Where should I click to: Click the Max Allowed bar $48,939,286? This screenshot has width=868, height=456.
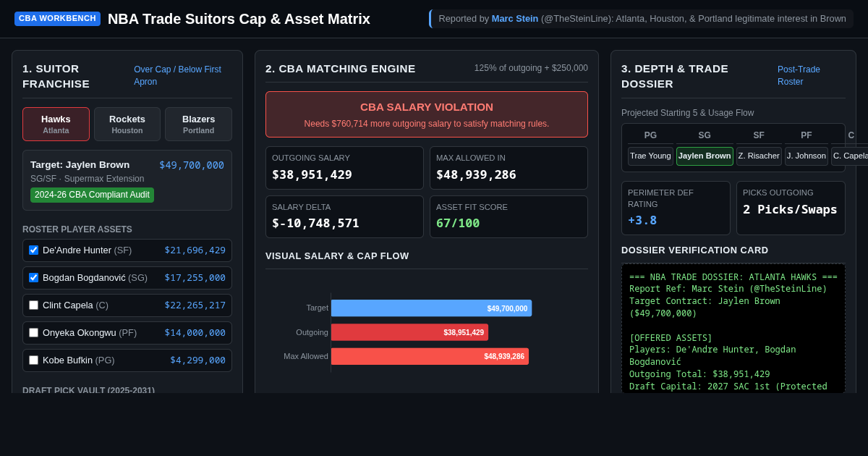click(430, 356)
